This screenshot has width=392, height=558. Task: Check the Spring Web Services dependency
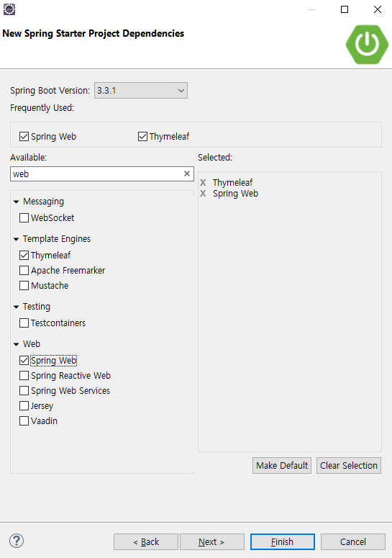24,391
